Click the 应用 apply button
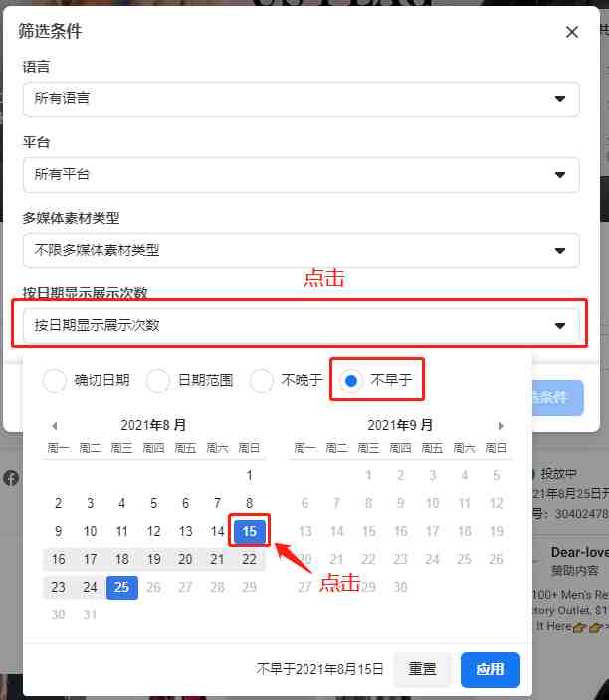 (x=491, y=669)
